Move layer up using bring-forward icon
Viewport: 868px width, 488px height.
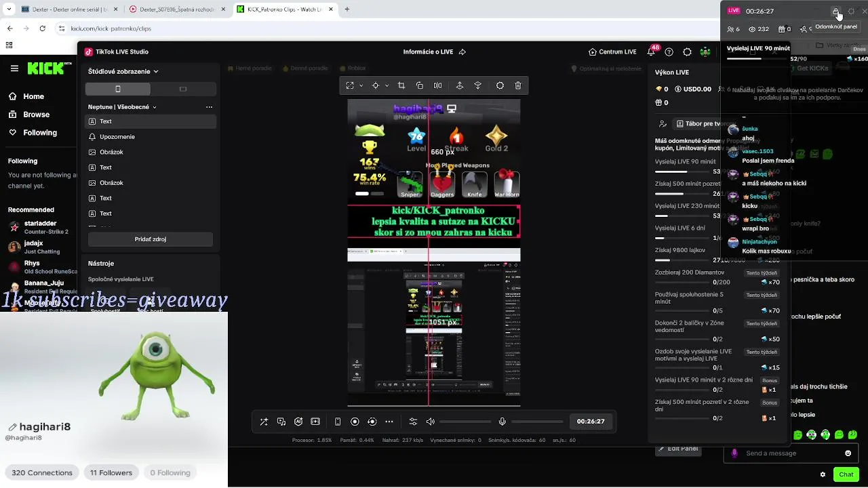[x=460, y=85]
